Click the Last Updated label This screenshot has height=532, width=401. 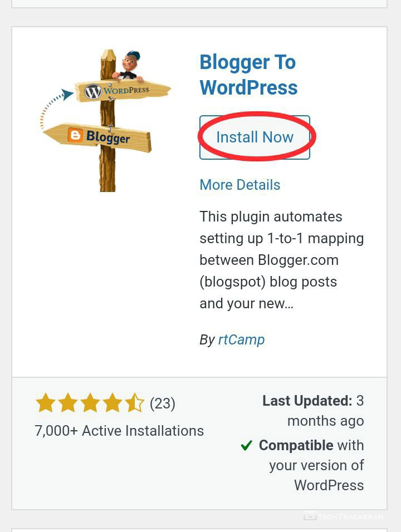pos(307,401)
